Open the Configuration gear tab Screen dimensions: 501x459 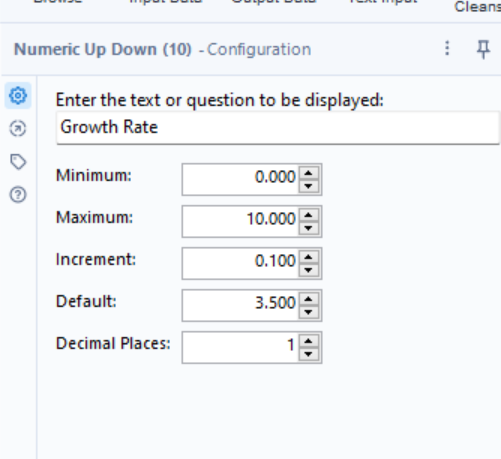18,96
